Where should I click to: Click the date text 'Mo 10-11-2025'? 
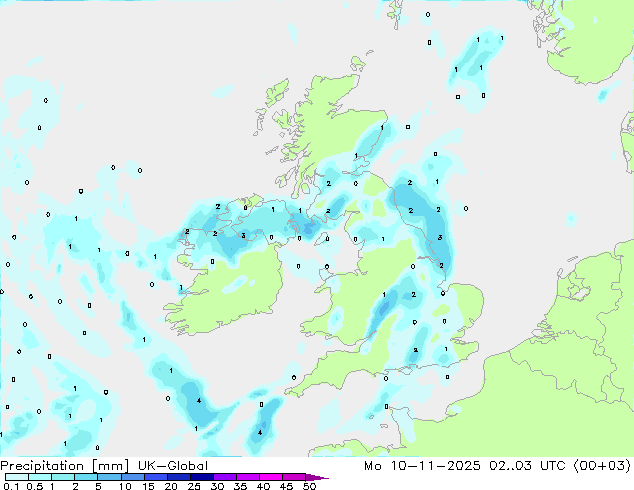422,465
